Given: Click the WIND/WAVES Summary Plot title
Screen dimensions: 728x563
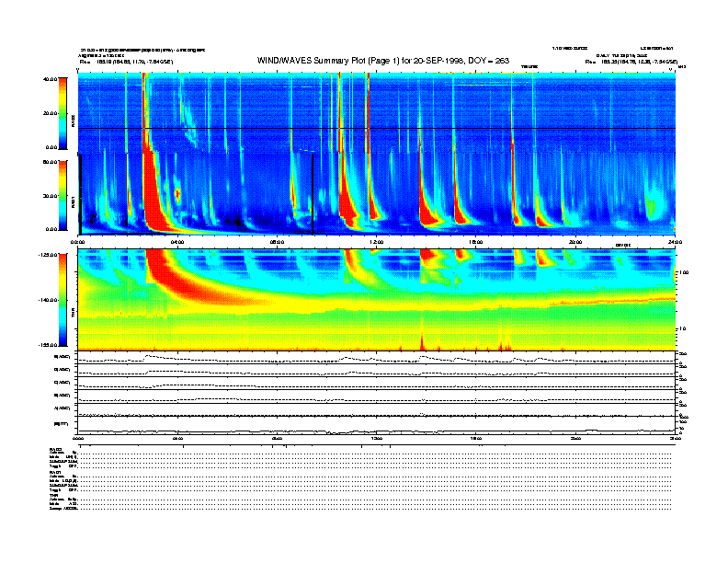Looking at the screenshot, I should click(383, 61).
